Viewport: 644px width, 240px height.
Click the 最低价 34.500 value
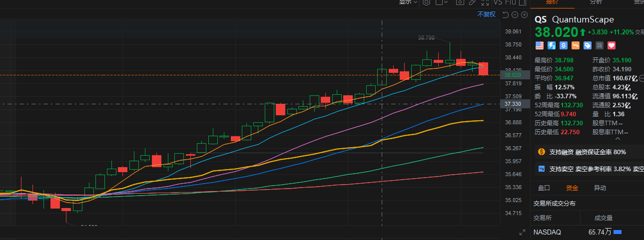click(564, 69)
